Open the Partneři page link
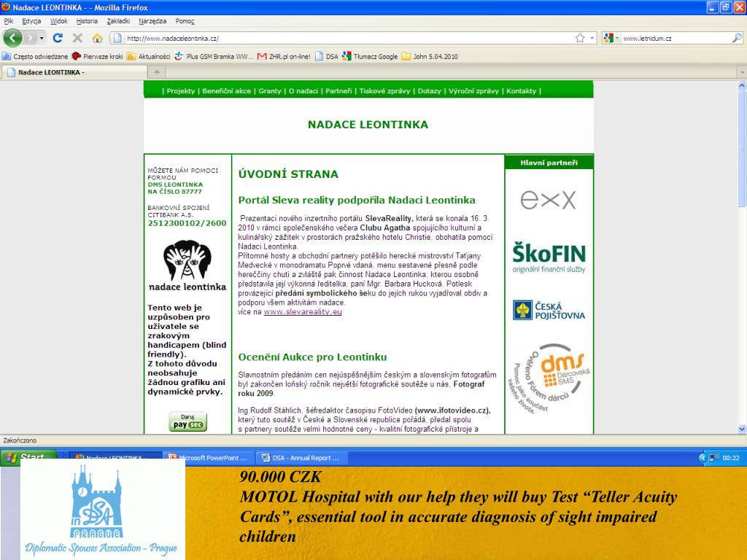Viewport: 747px width, 560px height. click(338, 91)
